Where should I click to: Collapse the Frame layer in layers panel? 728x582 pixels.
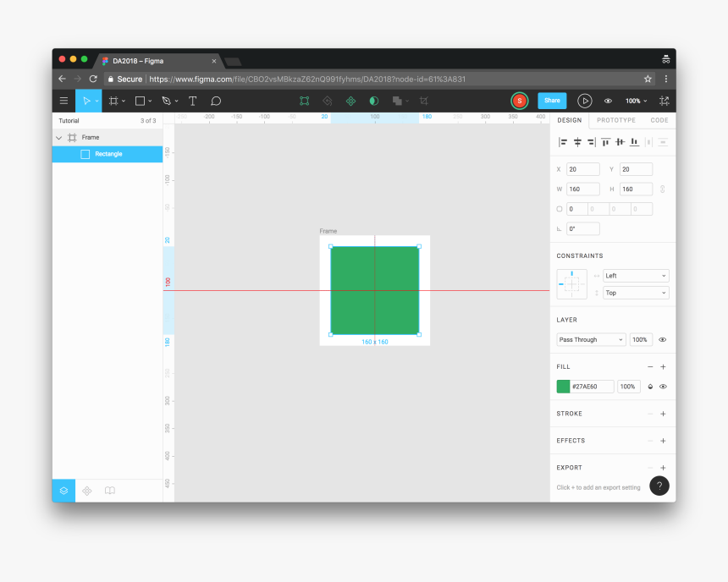[x=58, y=136]
